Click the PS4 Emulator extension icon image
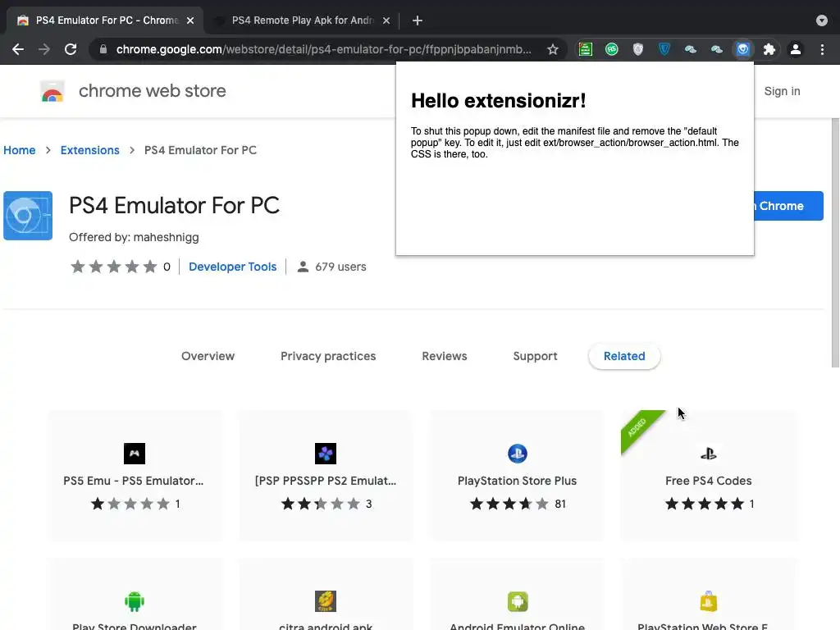 point(28,216)
